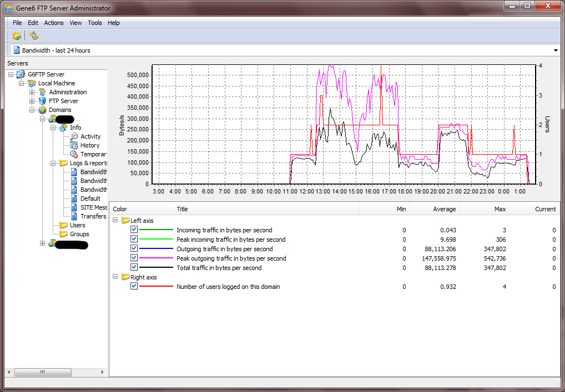
Task: Open the 'Bandwidth - last 24 hours' dropdown arrow
Action: click(556, 50)
